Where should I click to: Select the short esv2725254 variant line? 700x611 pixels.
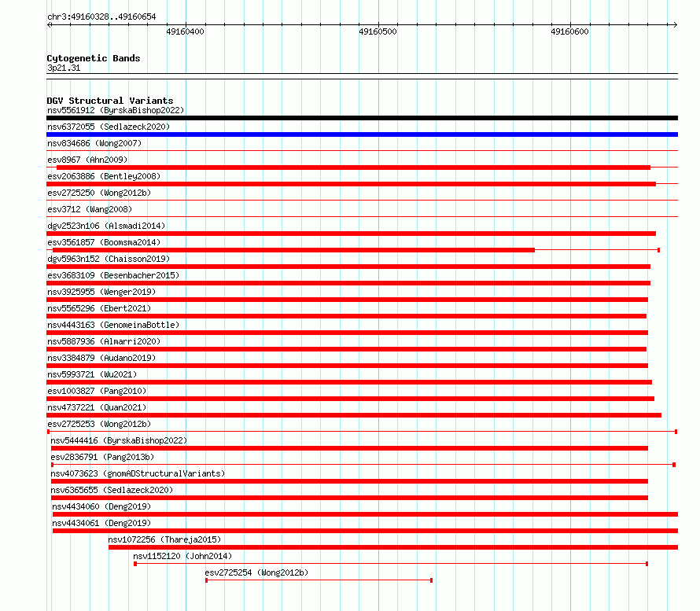(x=319, y=580)
